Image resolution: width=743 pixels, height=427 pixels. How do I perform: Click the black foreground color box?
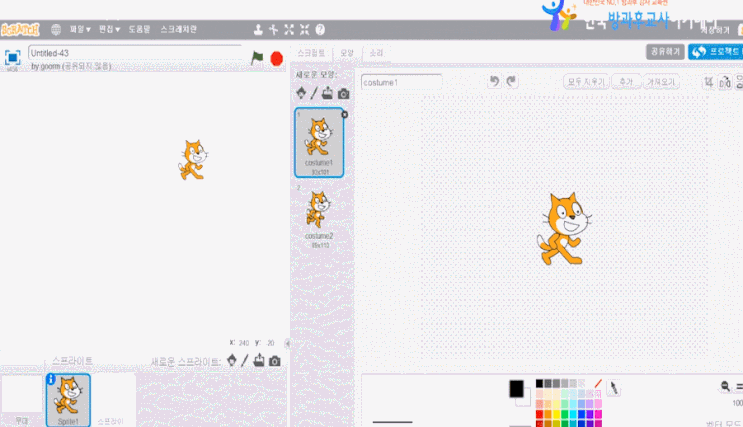(x=516, y=389)
